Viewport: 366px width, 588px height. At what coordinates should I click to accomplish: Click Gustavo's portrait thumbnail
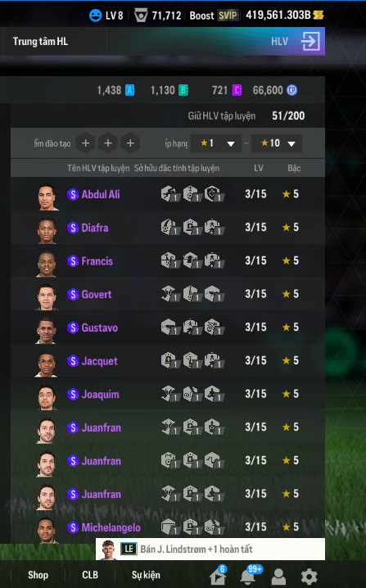[47, 330]
